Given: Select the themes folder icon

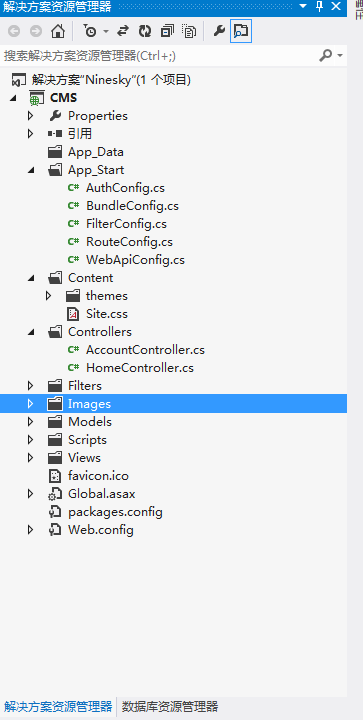Looking at the screenshot, I should click(73, 296).
